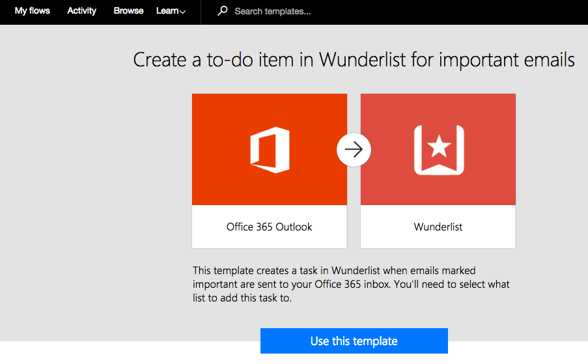588x364 pixels.
Task: Focus the Search templates input field
Action: (326, 11)
